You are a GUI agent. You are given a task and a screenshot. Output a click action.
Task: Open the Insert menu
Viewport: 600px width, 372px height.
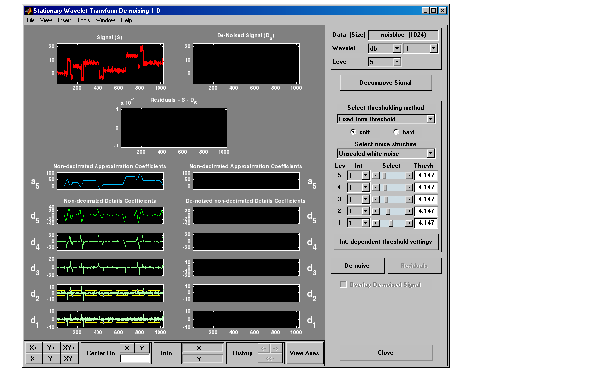[x=64, y=20]
